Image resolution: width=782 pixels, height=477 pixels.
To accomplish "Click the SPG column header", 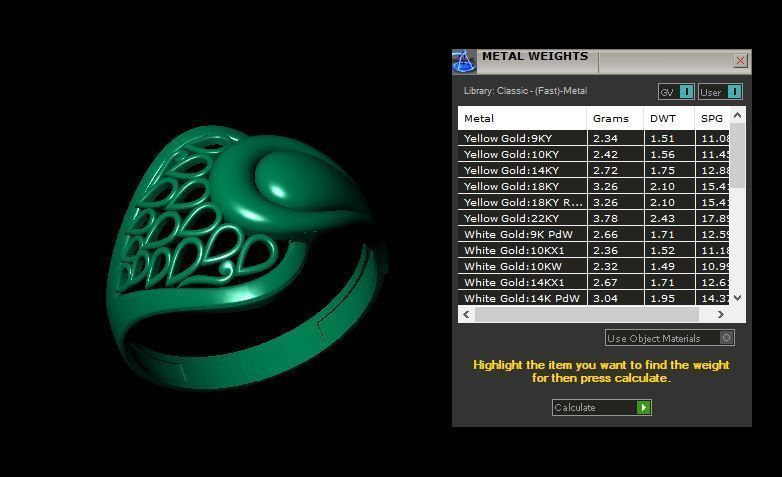I will coord(712,118).
